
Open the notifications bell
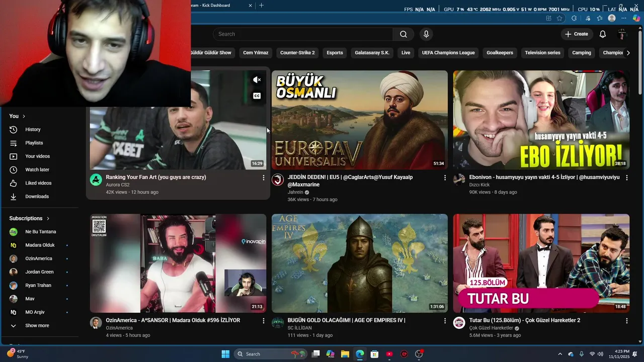tap(603, 34)
